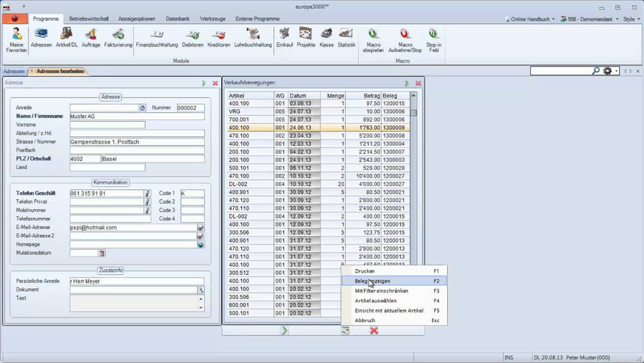Click the Name / Firmenname input field
The image size is (644, 363).
tap(136, 116)
